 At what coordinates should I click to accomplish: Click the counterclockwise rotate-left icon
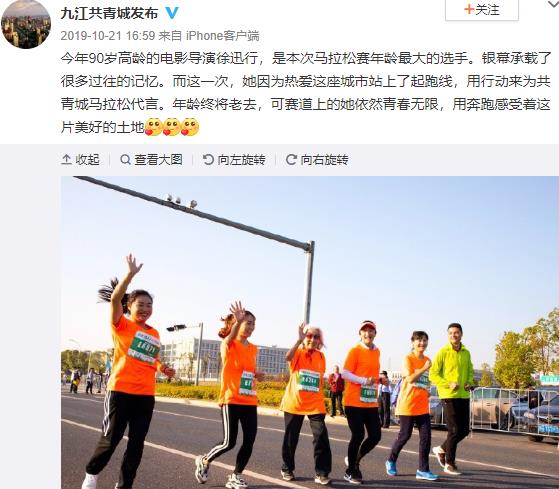208,159
